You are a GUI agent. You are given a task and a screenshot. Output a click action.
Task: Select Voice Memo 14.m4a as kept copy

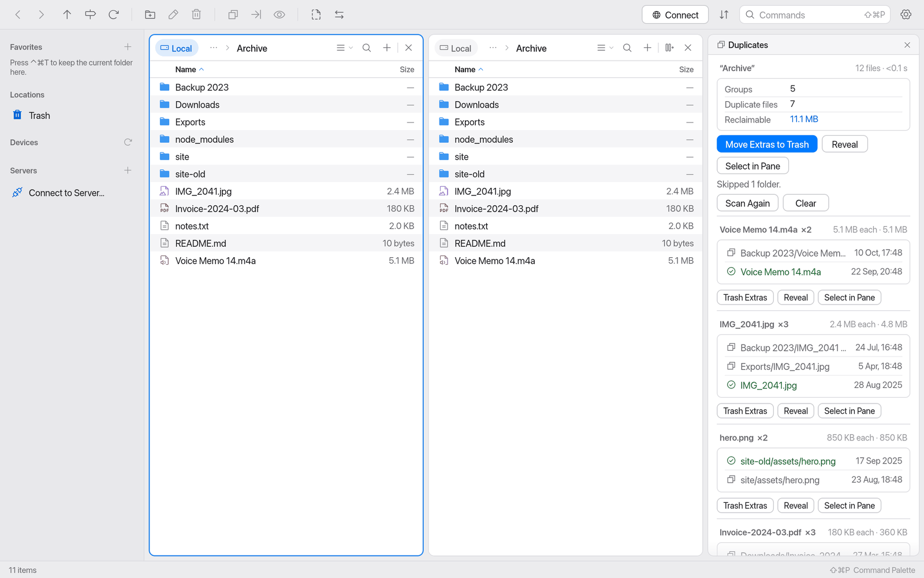[813, 272]
